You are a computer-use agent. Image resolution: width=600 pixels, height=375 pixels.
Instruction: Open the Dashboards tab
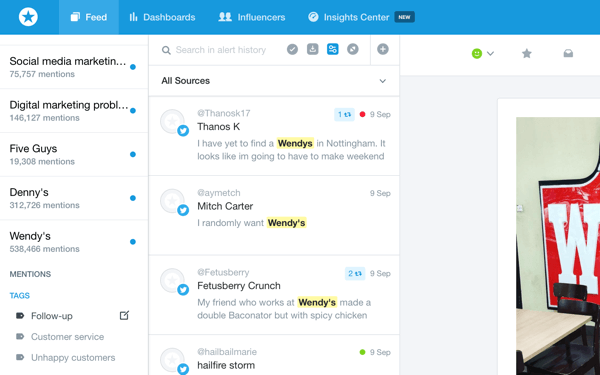[x=162, y=17]
